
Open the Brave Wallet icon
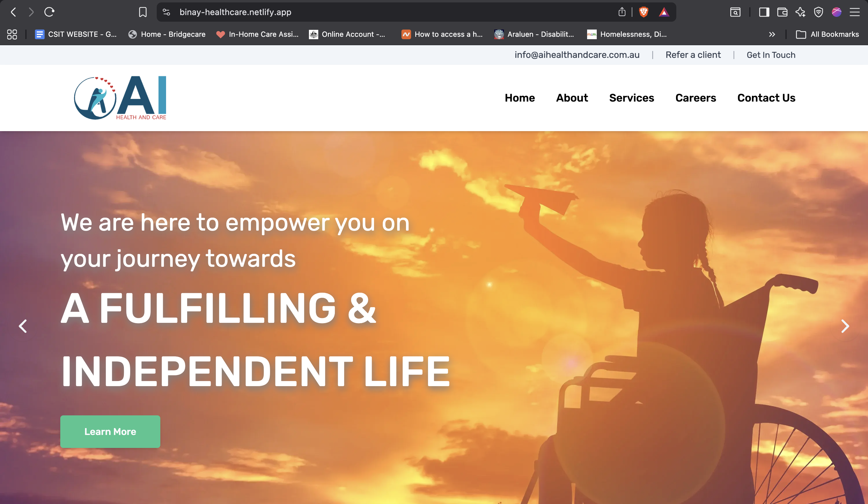(782, 12)
